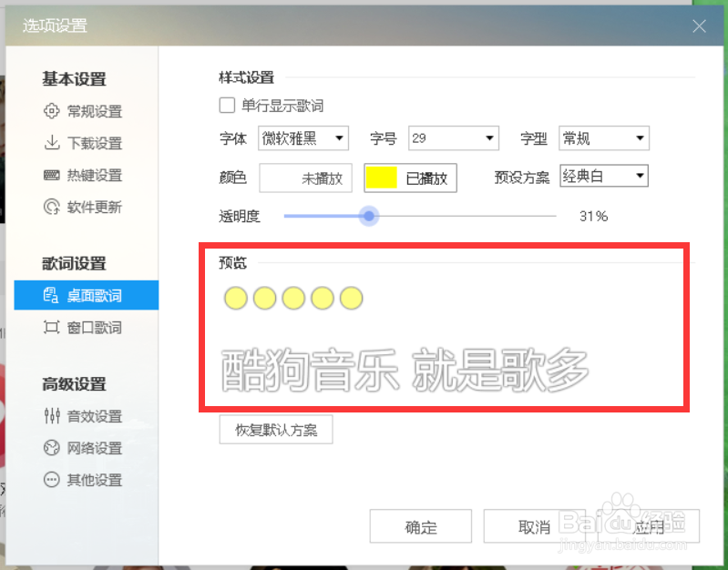Viewport: 728px width, 570px height.
Task: Click the 常规设置 gear icon
Action: (52, 111)
